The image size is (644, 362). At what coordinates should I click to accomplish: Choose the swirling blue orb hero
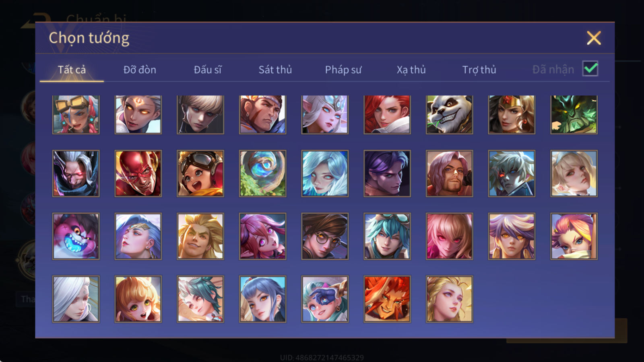pyautogui.click(x=262, y=173)
